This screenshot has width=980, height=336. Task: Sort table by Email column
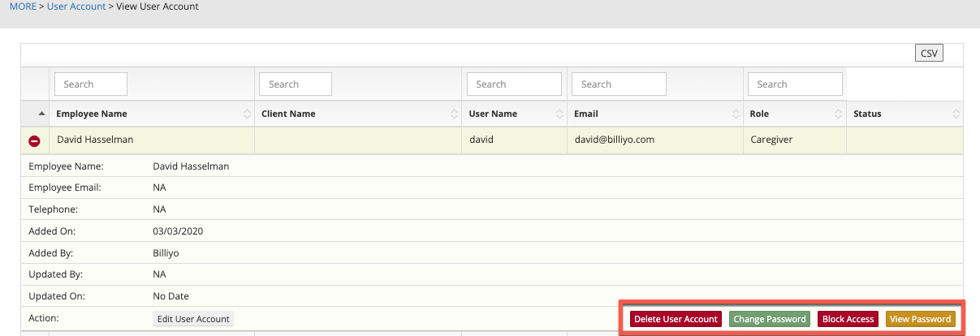tap(585, 114)
